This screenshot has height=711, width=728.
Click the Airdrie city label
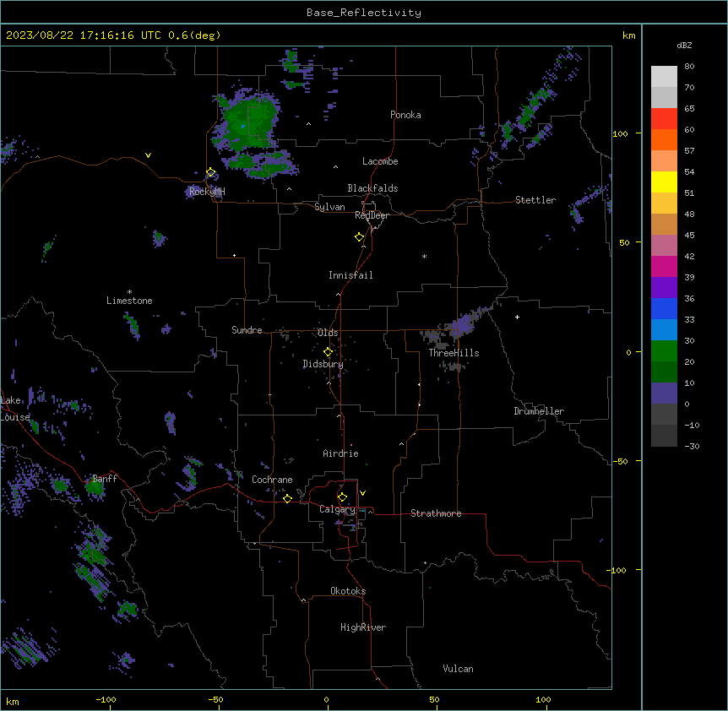(x=340, y=453)
